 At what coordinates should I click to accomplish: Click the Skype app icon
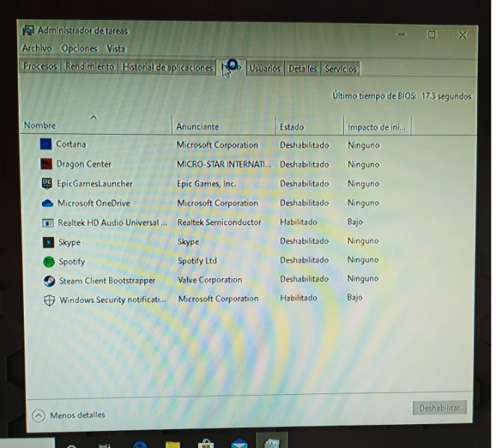point(48,242)
